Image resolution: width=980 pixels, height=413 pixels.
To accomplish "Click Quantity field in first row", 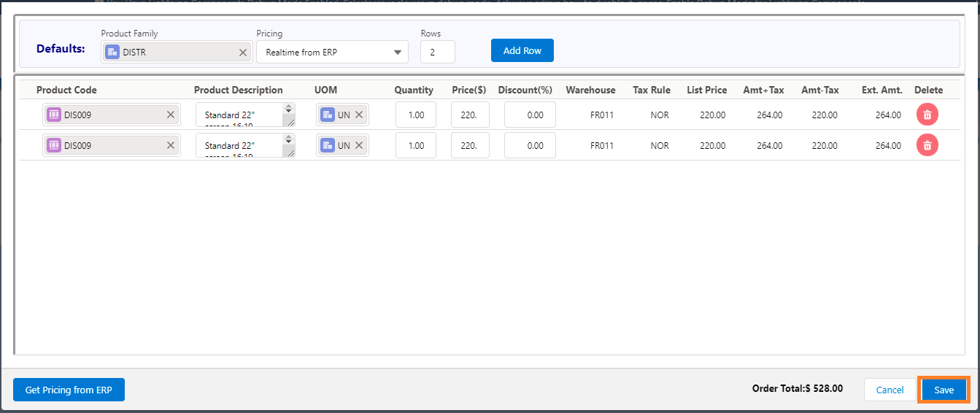I will tap(415, 115).
